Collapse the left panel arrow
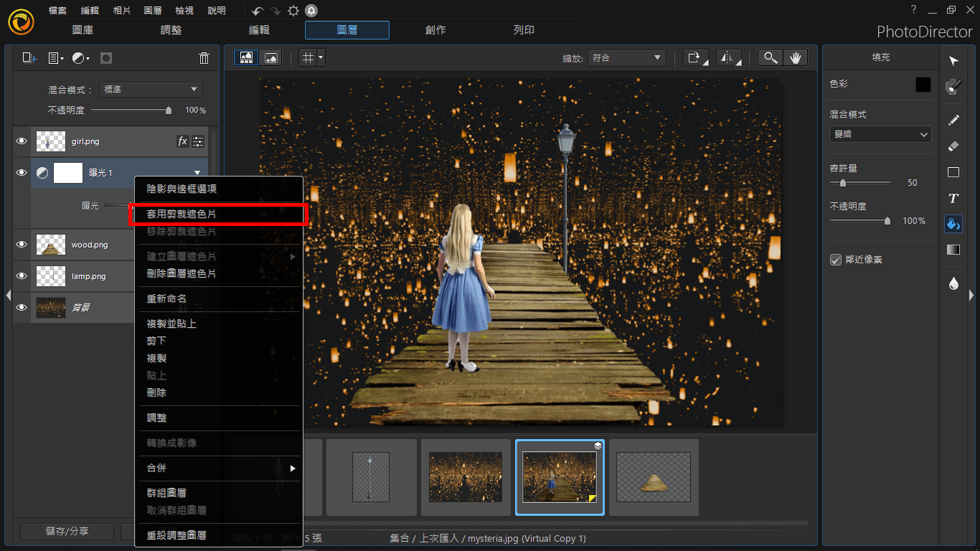The width and height of the screenshot is (980, 551). coord(9,295)
